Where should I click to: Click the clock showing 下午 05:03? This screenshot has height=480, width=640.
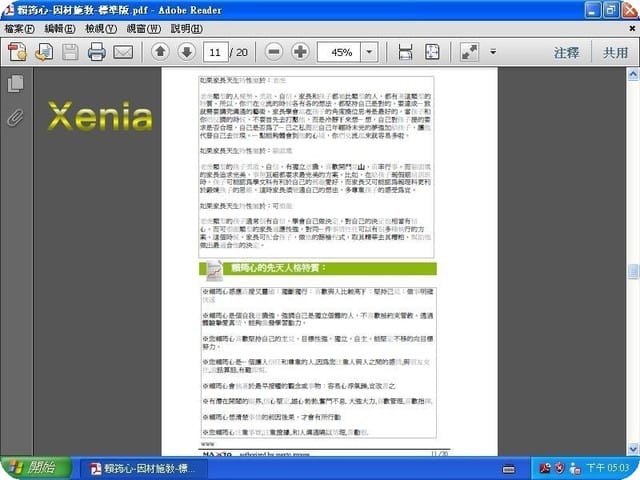point(608,468)
